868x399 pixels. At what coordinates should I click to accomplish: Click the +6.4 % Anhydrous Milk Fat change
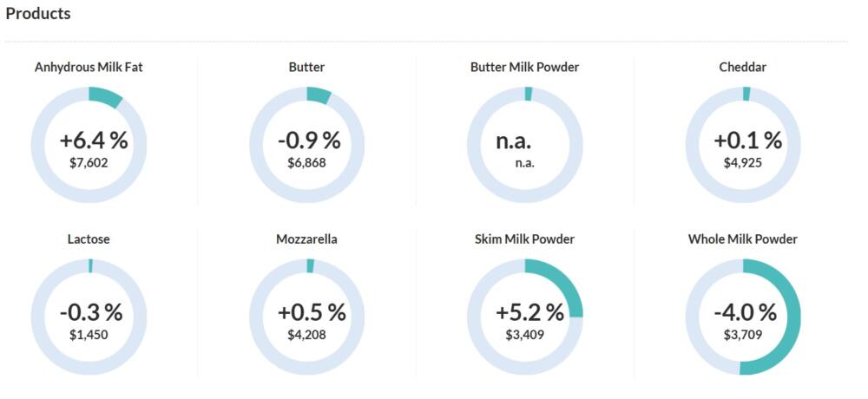(x=93, y=141)
